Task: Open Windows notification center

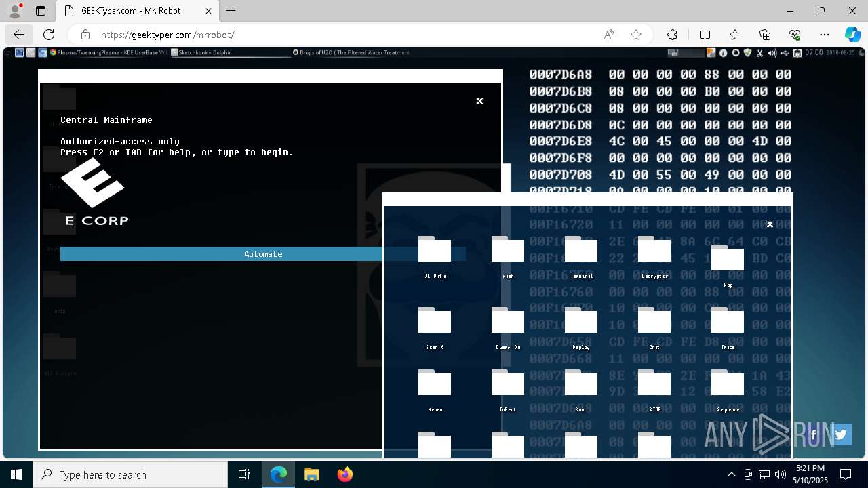Action: tap(846, 474)
